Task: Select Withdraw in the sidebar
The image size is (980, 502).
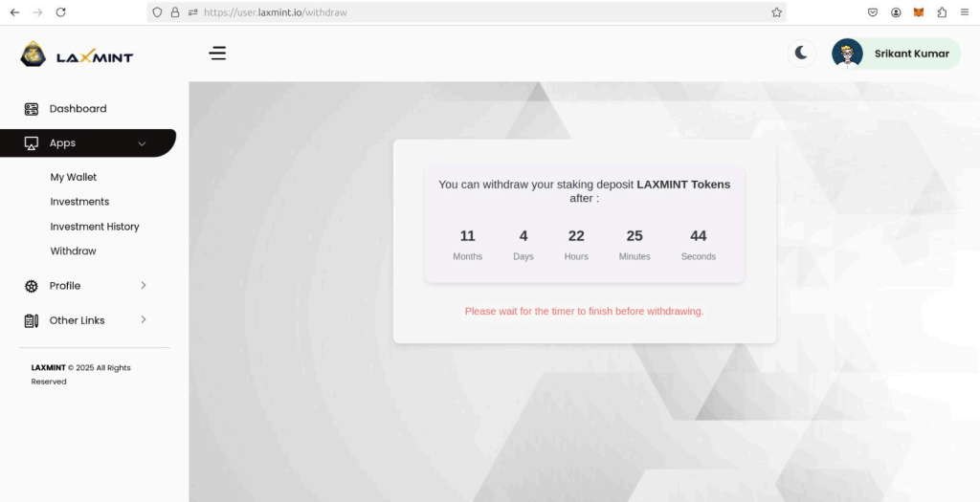Action: pyautogui.click(x=74, y=251)
